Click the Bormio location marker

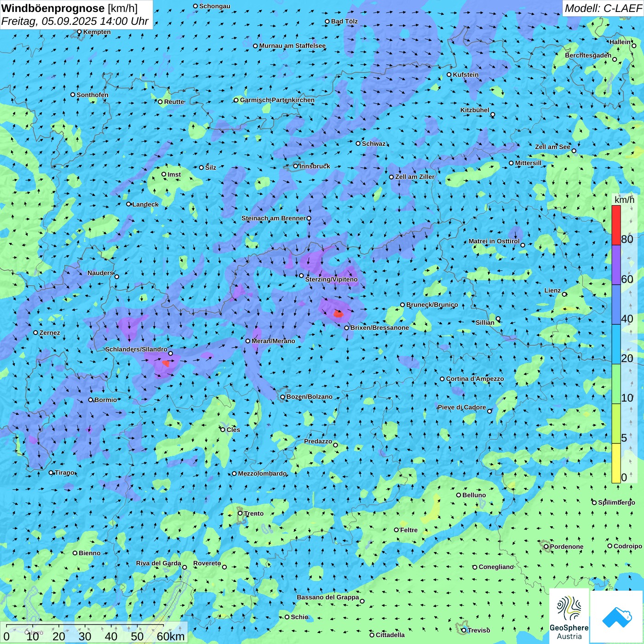tap(91, 400)
